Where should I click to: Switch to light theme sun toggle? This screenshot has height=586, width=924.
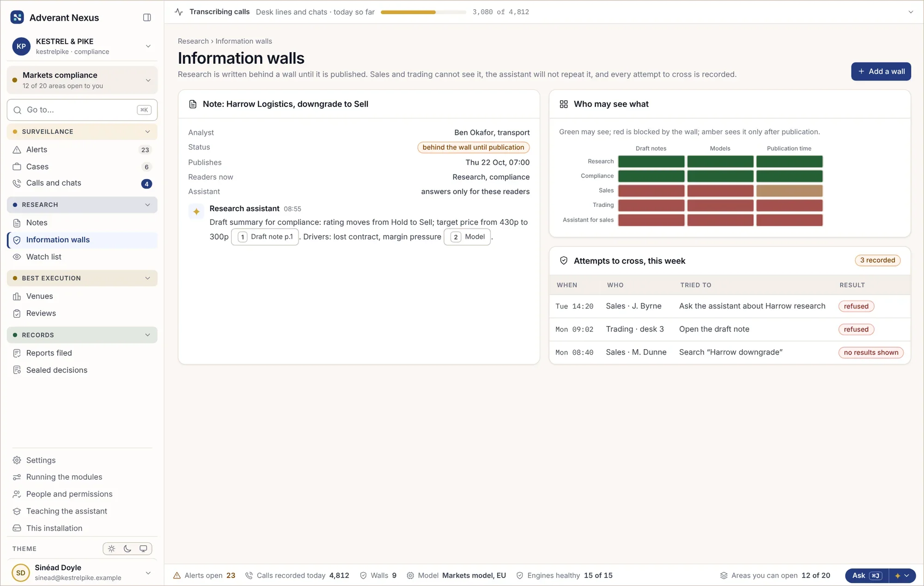[x=111, y=549]
